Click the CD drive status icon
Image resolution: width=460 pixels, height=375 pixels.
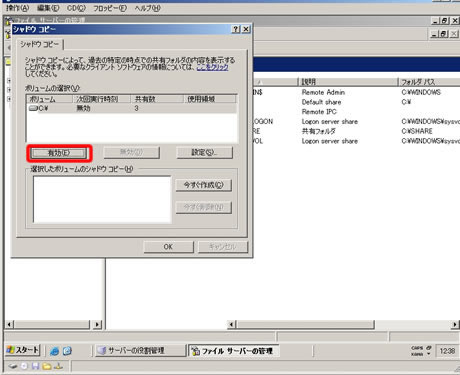[x=24, y=366]
